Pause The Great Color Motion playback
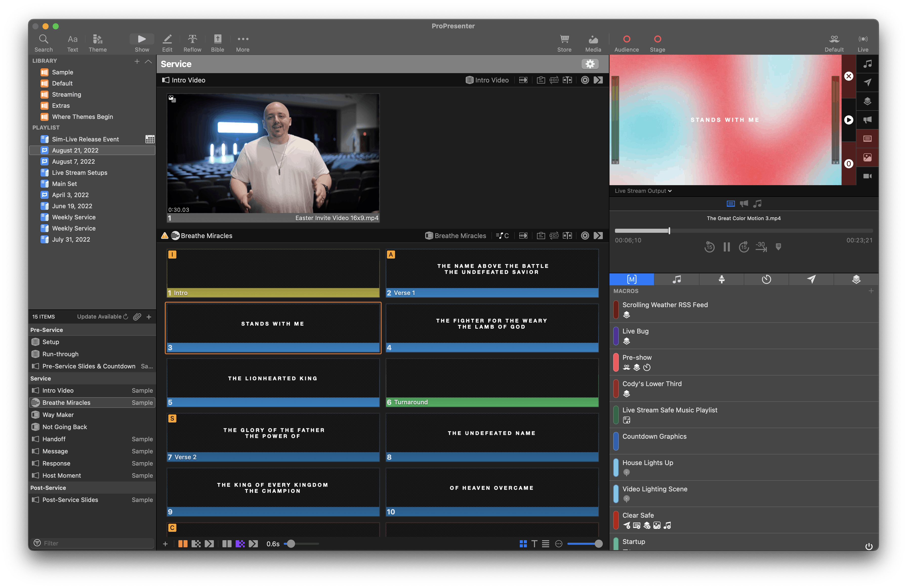This screenshot has width=907, height=588. pyautogui.click(x=726, y=247)
